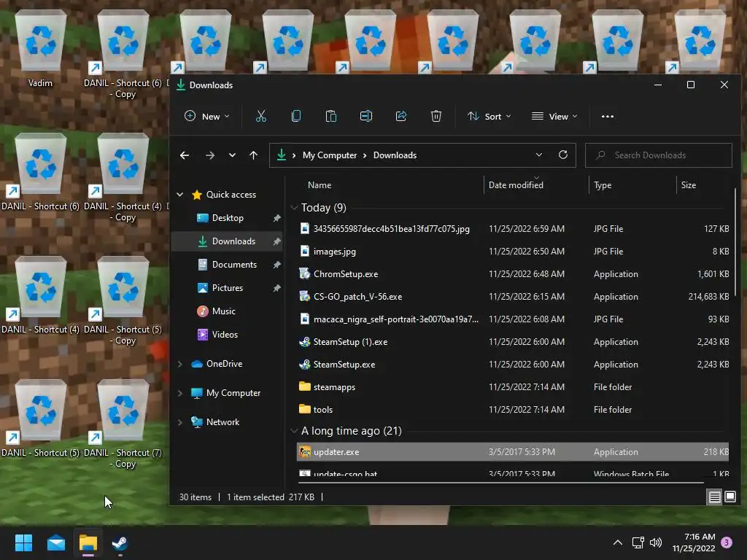Click the Paste clipboard icon
The width and height of the screenshot is (747, 560).
point(331,116)
